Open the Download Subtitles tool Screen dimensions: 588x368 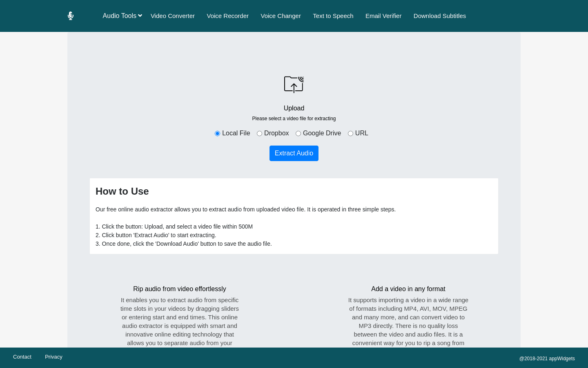point(439,16)
